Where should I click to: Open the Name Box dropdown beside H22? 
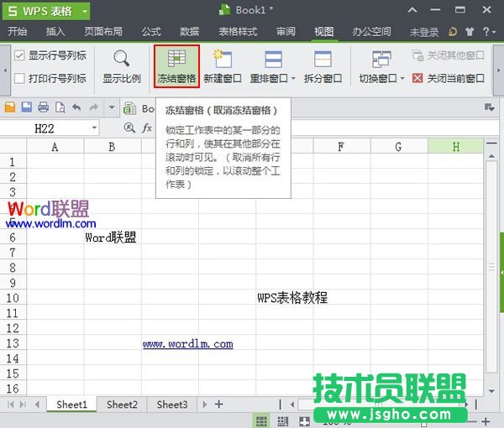tap(94, 128)
